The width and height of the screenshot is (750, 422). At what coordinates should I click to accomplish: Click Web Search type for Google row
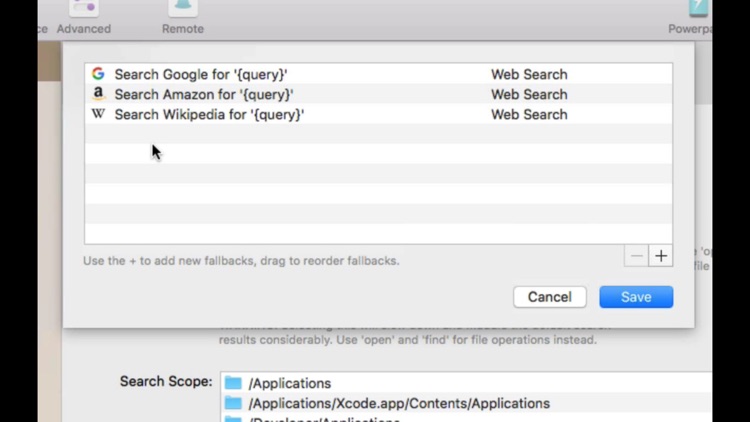click(529, 75)
